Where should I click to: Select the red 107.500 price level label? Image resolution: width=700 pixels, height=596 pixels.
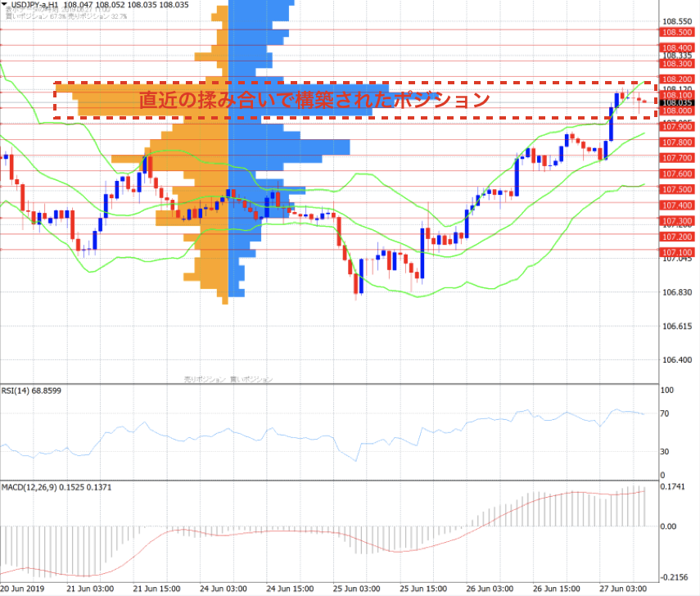pos(677,189)
